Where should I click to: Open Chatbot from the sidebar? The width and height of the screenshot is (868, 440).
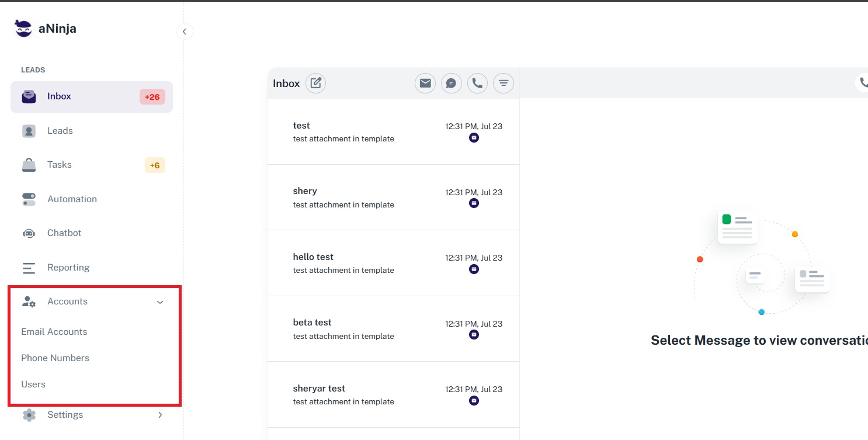pos(64,233)
